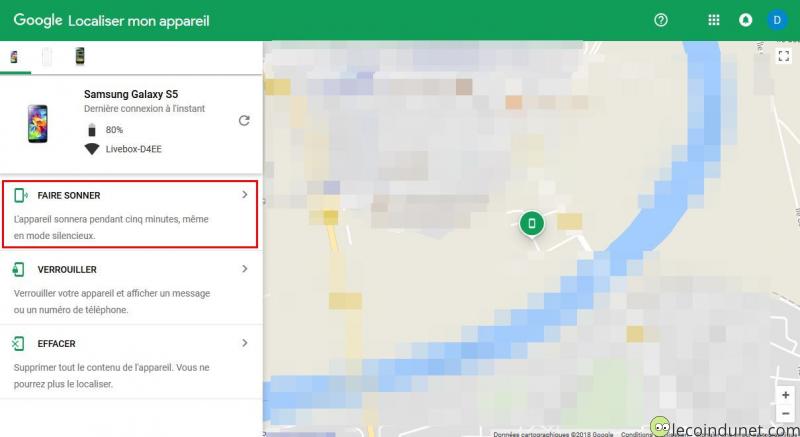Click the Faire sonner ring icon
The height and width of the screenshot is (437, 800).
click(20, 195)
